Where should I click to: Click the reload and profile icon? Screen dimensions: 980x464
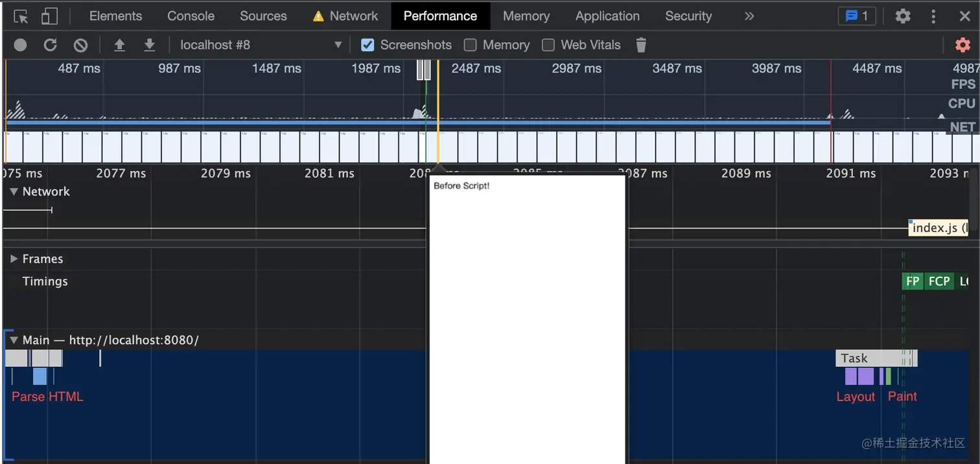[x=51, y=45]
